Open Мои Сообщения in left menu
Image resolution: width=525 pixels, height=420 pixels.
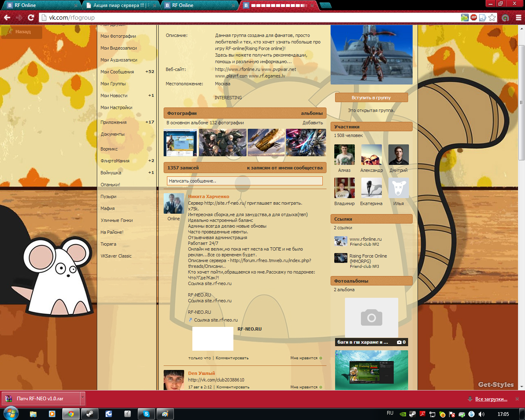pos(117,72)
